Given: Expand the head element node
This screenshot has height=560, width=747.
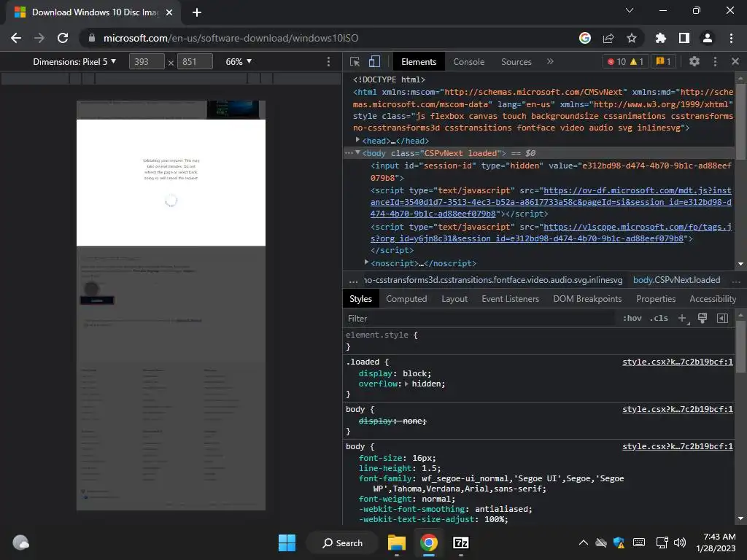Looking at the screenshot, I should click(357, 140).
